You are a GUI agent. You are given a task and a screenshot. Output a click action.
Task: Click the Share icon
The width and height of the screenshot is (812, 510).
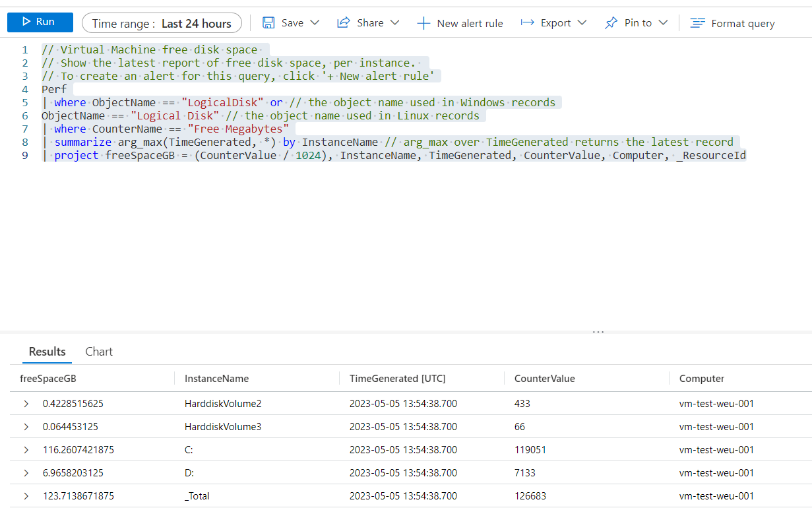(x=344, y=22)
